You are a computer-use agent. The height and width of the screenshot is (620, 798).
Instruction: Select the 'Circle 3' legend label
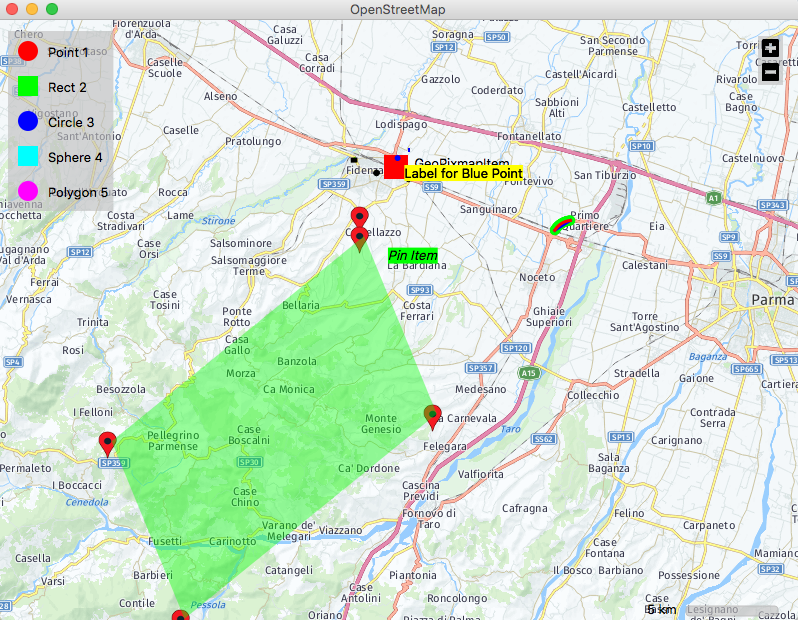click(x=71, y=123)
